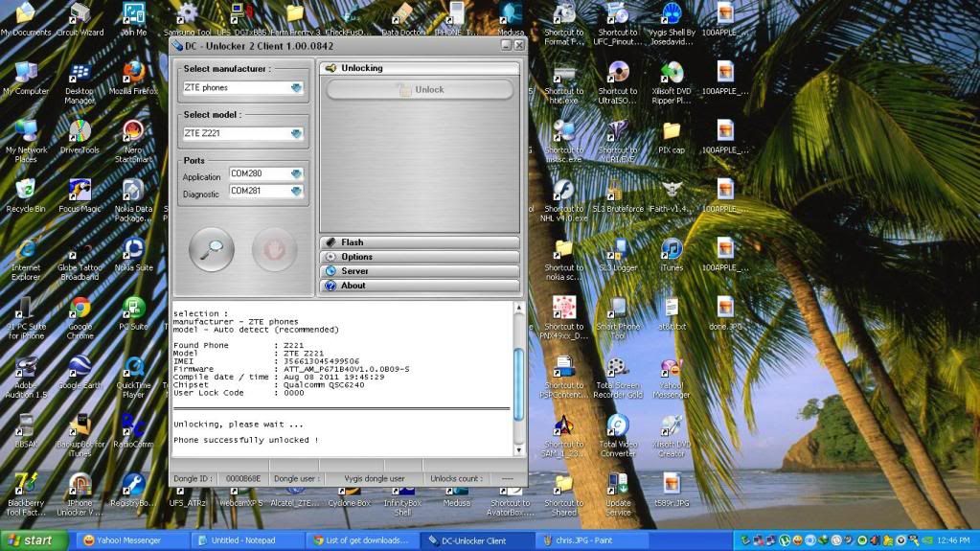Select Nero StartSmart desktop icon
This screenshot has height=551, width=980.
tap(133, 142)
